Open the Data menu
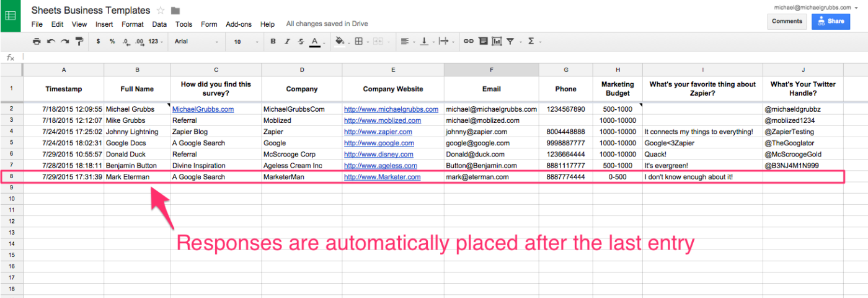868x298 pixels. pyautogui.click(x=159, y=24)
